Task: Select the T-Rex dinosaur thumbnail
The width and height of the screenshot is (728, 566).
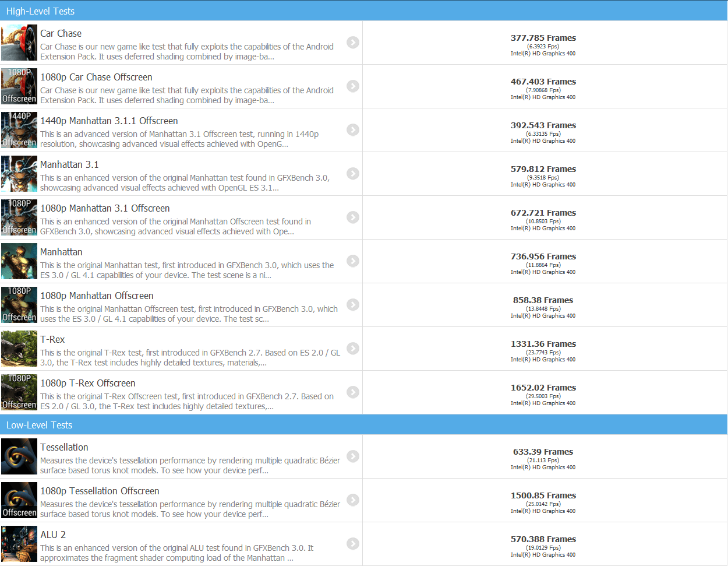Action: (19, 349)
